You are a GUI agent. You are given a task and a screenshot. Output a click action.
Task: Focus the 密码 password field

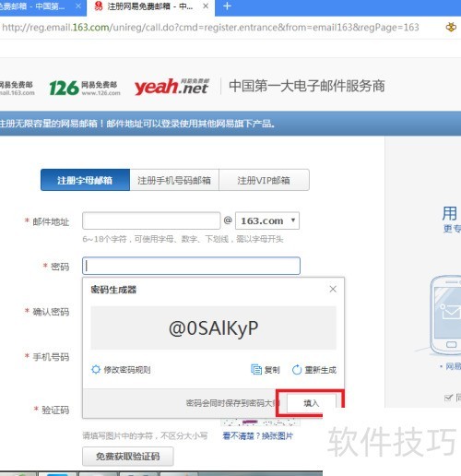191,266
